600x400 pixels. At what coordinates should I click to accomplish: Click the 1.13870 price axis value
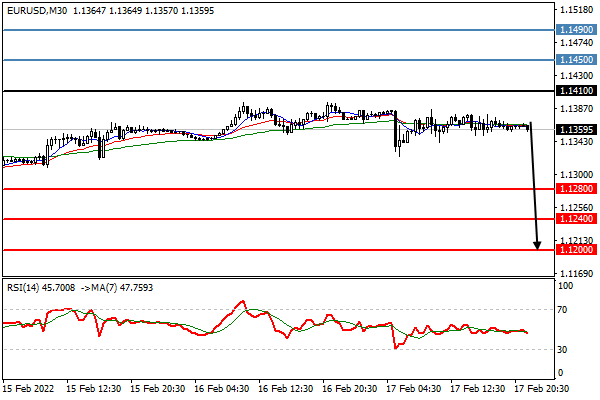click(x=576, y=109)
